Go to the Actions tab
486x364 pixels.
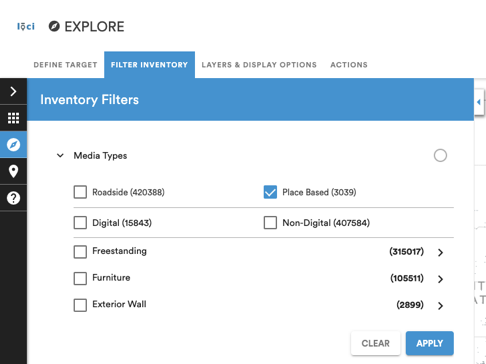[x=349, y=65]
